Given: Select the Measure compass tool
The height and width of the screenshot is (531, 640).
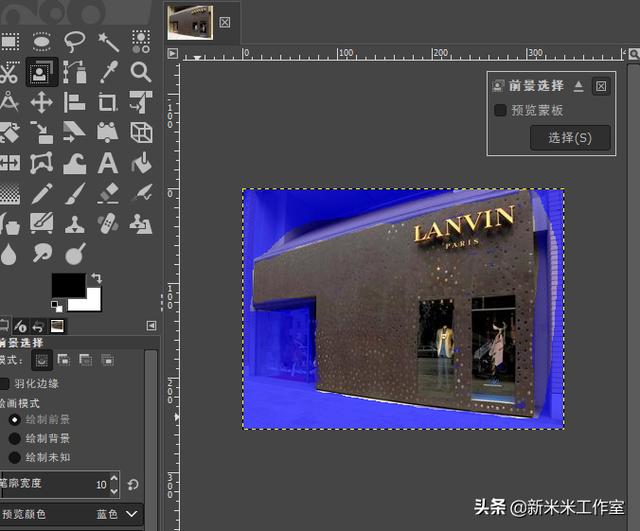Looking at the screenshot, I should click(x=9, y=102).
